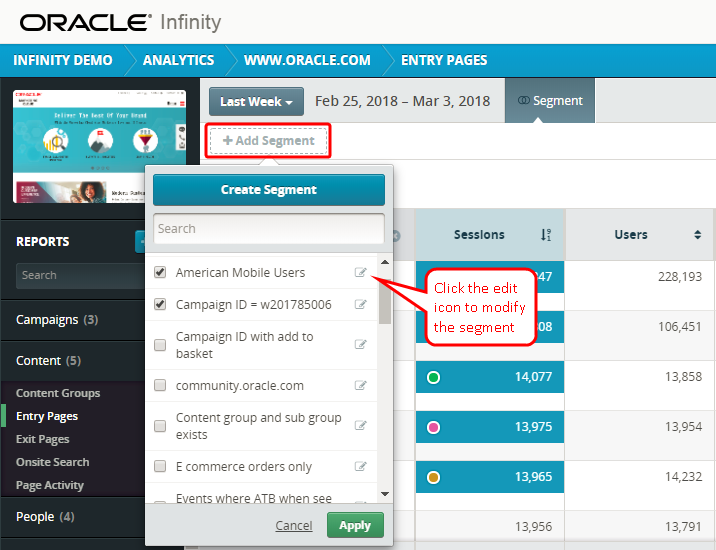716x550 pixels.
Task: Click the Oracle website preview thumbnail
Action: 100,146
